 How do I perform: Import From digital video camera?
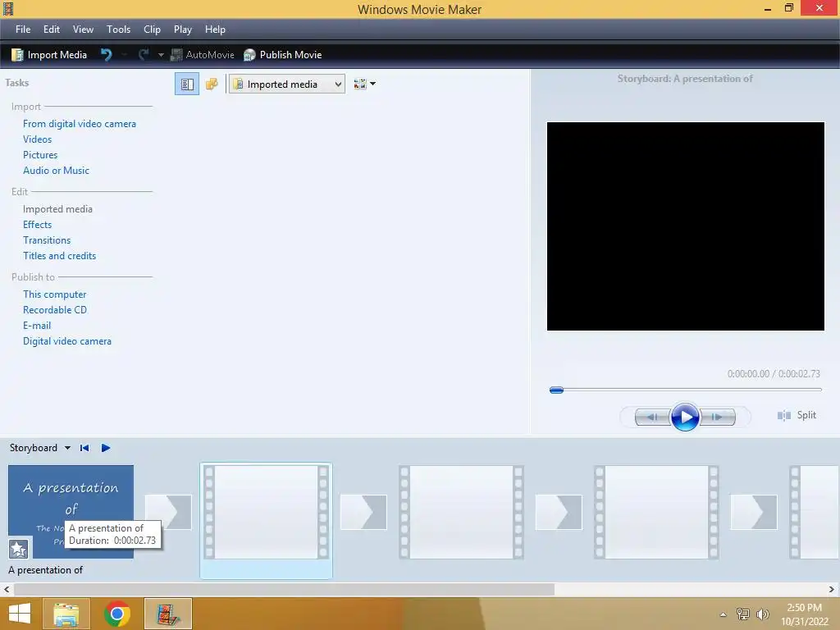pos(80,124)
